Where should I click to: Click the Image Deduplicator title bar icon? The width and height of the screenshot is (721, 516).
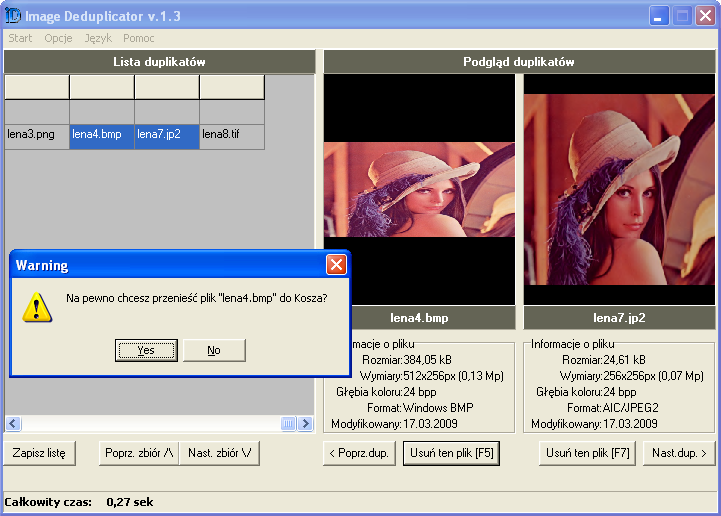click(13, 16)
